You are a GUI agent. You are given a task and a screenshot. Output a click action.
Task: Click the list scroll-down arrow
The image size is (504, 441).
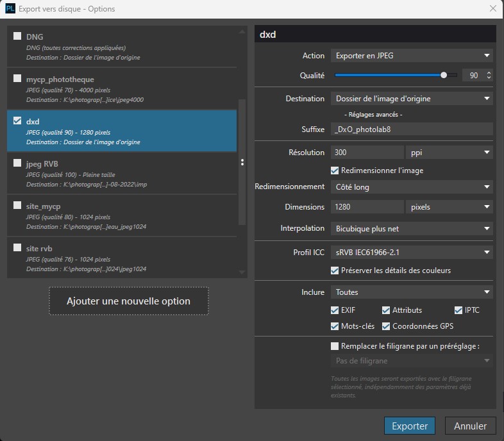(x=242, y=272)
